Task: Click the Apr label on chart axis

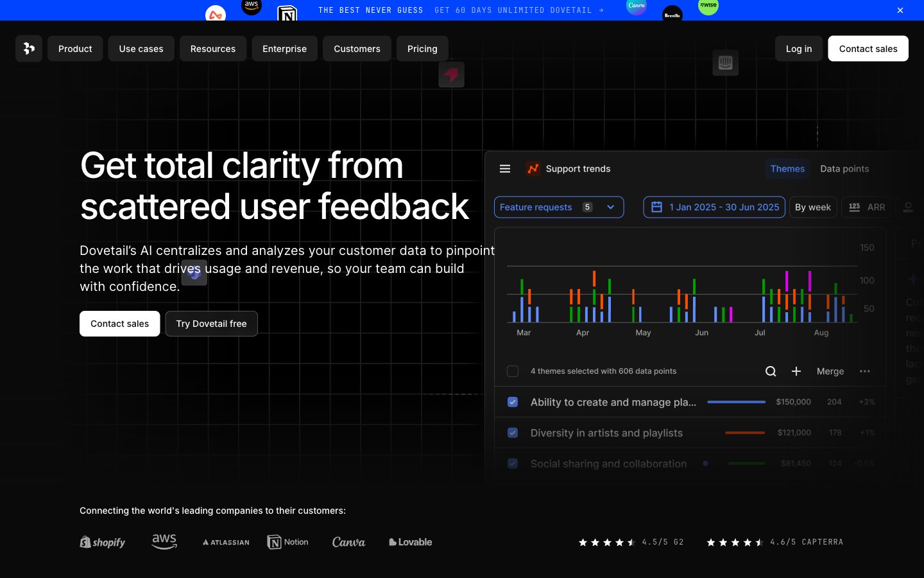Action: point(583,333)
